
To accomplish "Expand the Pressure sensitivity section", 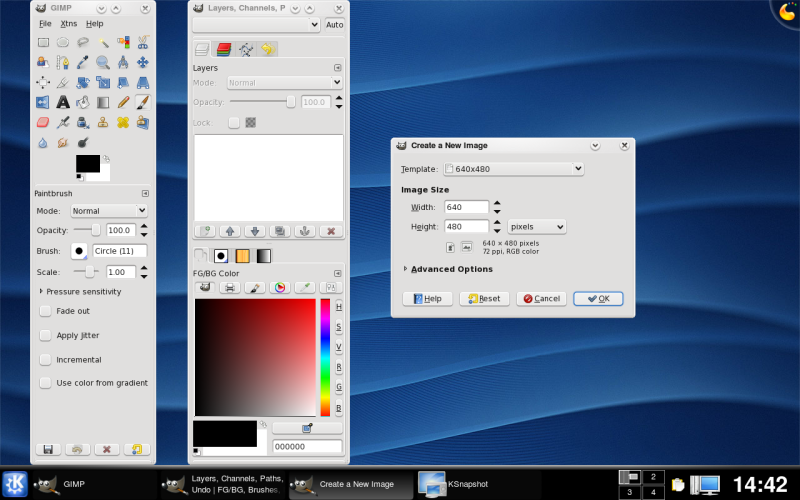I will pos(41,291).
